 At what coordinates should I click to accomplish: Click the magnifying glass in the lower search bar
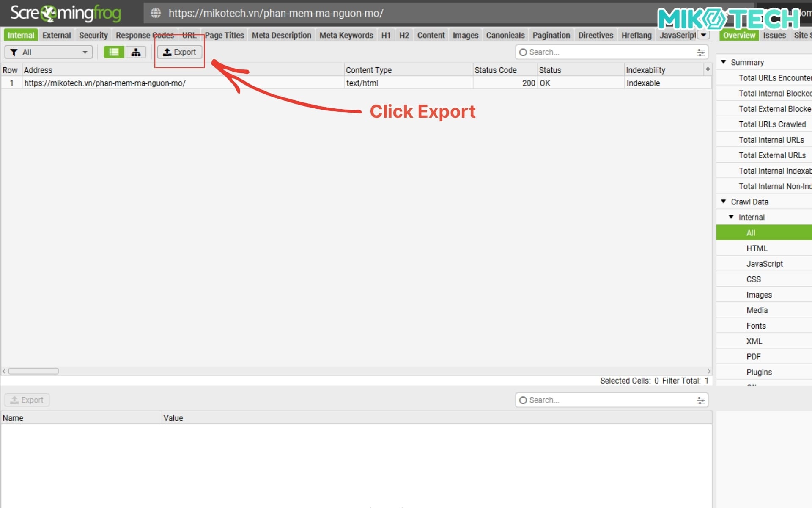click(523, 400)
